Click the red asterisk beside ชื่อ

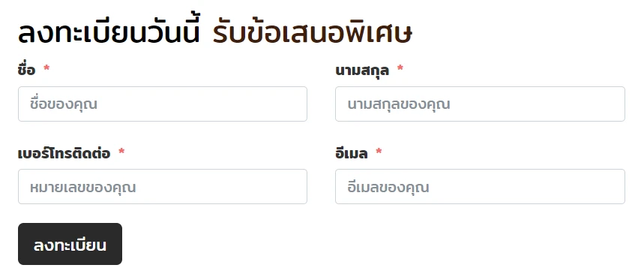pos(46,68)
